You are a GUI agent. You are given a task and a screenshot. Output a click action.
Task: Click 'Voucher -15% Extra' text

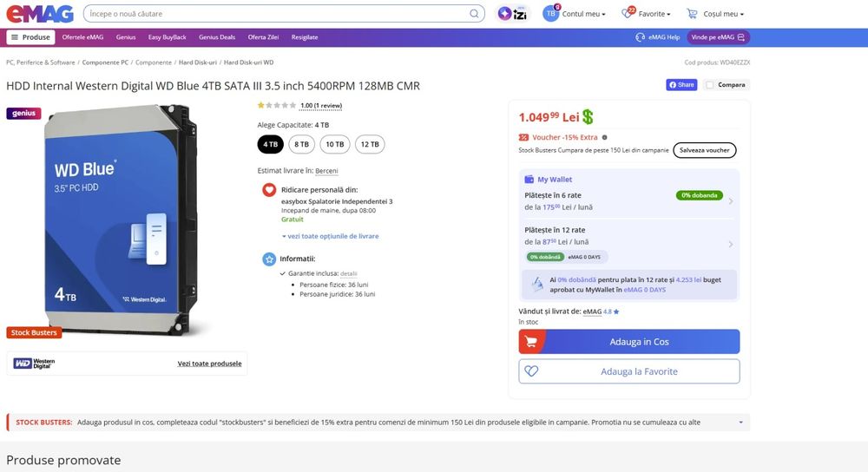tap(565, 137)
